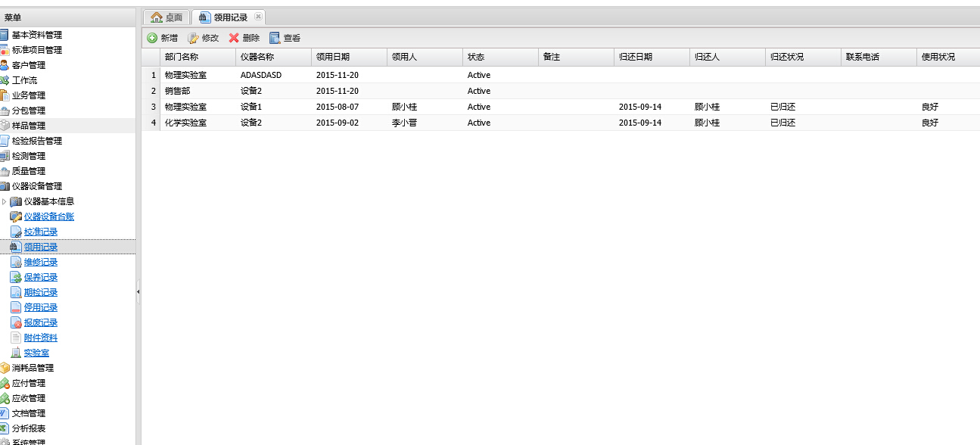The height and width of the screenshot is (445, 980).
Task: Close the 领用记录 tab
Action: [258, 17]
